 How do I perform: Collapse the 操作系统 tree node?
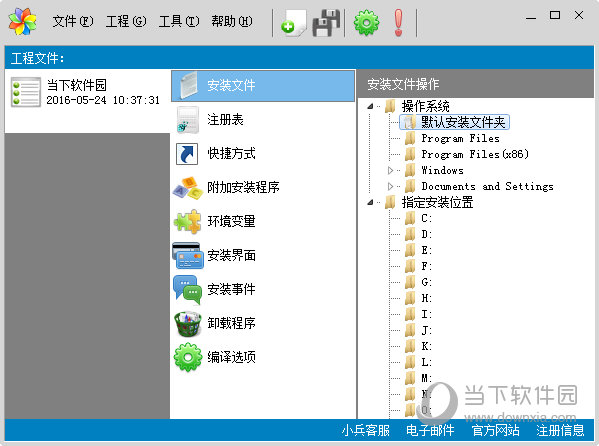[x=370, y=106]
